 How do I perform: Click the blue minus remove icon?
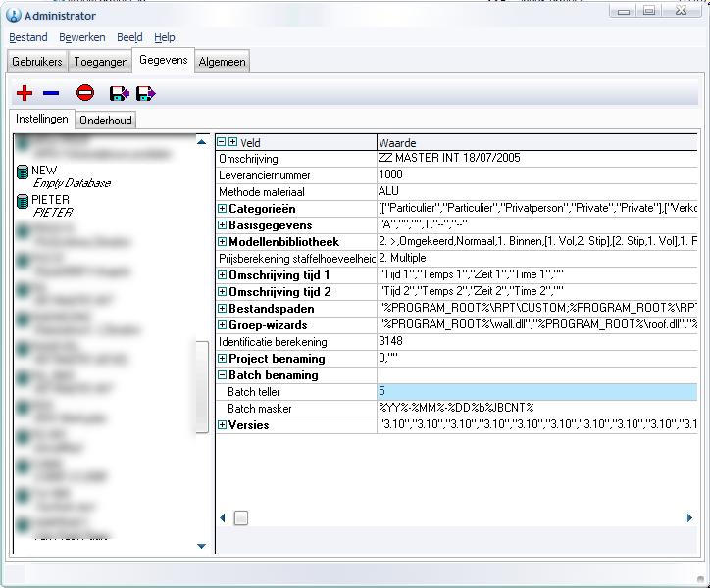pos(51,93)
